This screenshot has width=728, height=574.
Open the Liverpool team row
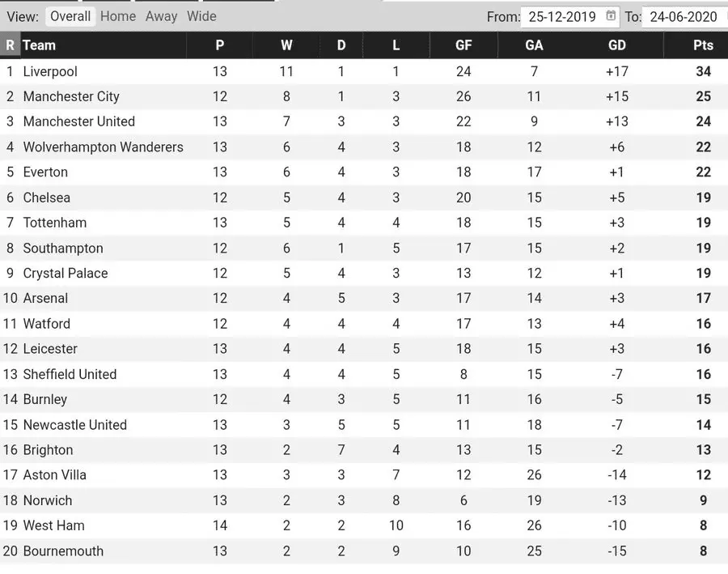coord(50,71)
